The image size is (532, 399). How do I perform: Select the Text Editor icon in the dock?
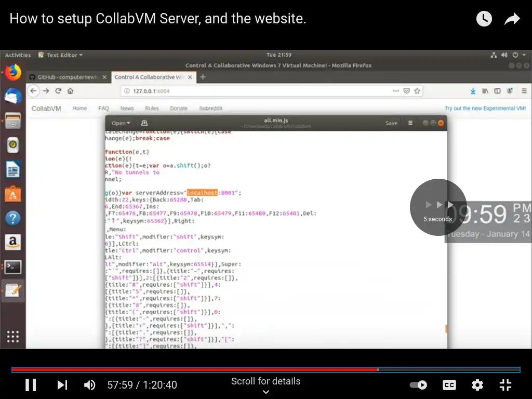pos(13,291)
